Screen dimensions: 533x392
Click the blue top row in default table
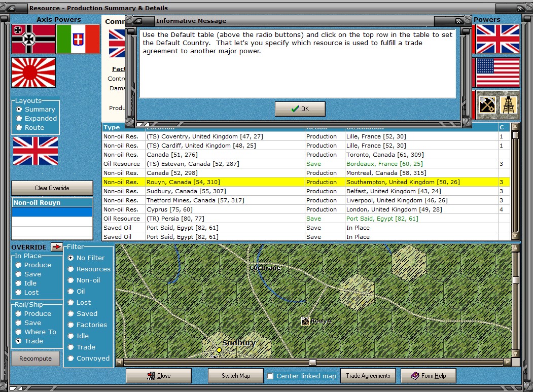52,212
